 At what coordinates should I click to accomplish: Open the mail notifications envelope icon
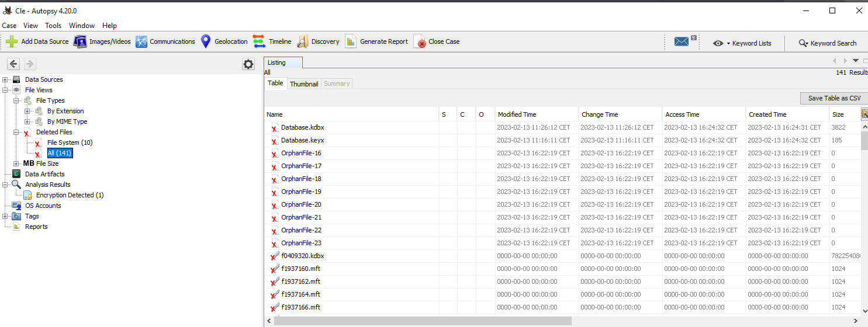[x=682, y=41]
